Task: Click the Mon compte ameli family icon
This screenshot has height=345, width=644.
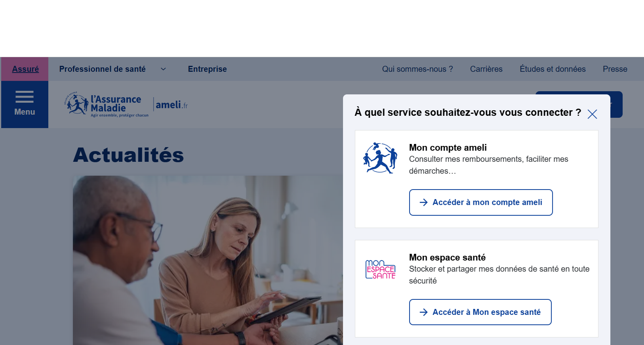Action: click(x=380, y=158)
